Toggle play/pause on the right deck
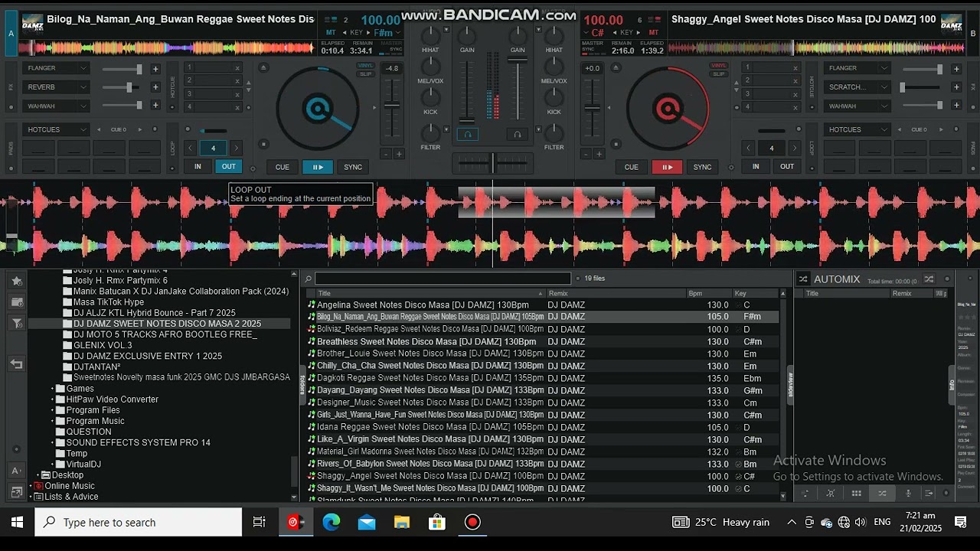Screen dimensions: 980x551 [667, 167]
